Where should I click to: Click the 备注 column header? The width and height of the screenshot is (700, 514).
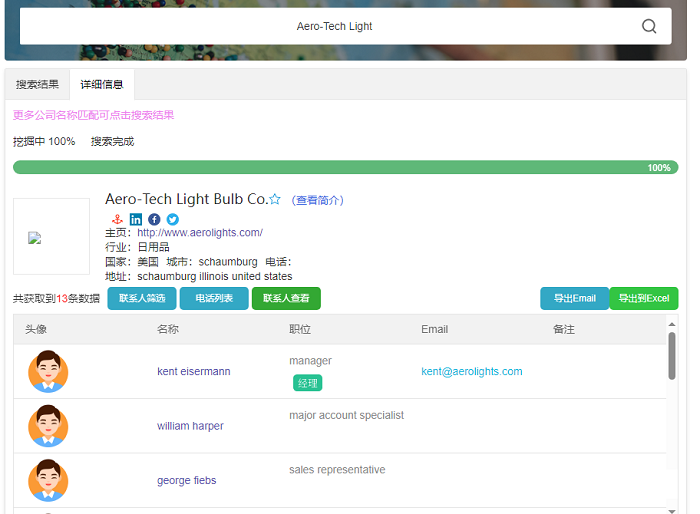coord(564,330)
